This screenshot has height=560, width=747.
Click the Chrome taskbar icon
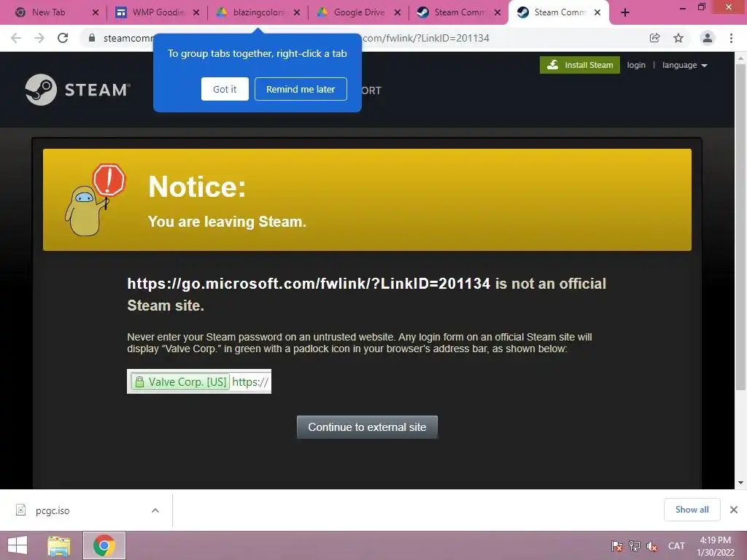[104, 545]
